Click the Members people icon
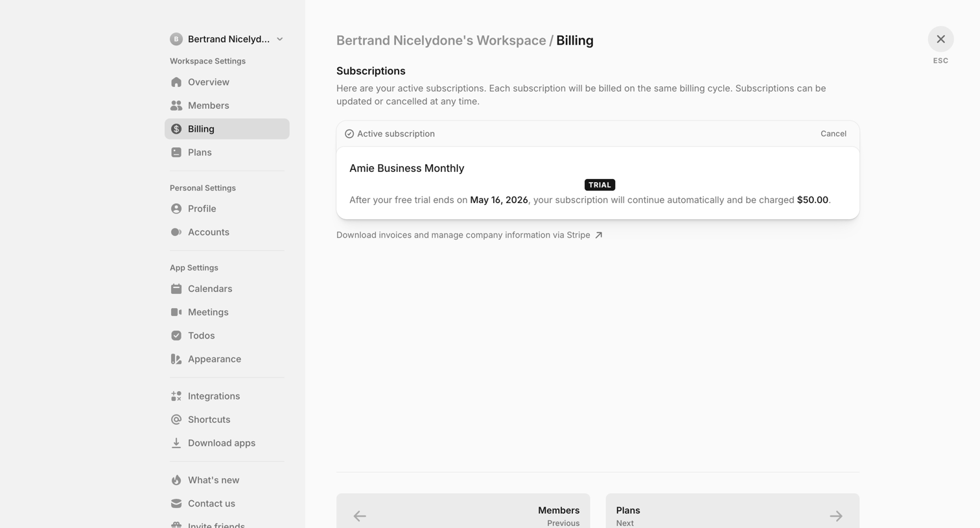The width and height of the screenshot is (980, 528). tap(176, 106)
